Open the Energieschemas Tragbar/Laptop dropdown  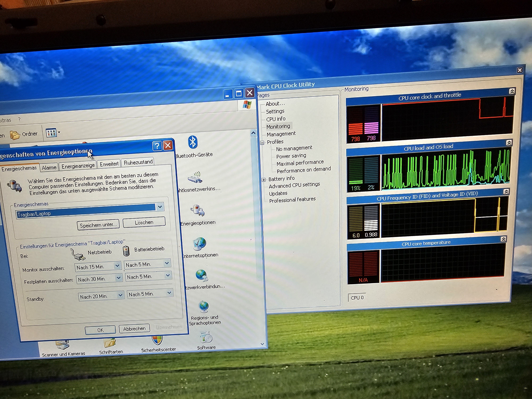click(x=160, y=207)
